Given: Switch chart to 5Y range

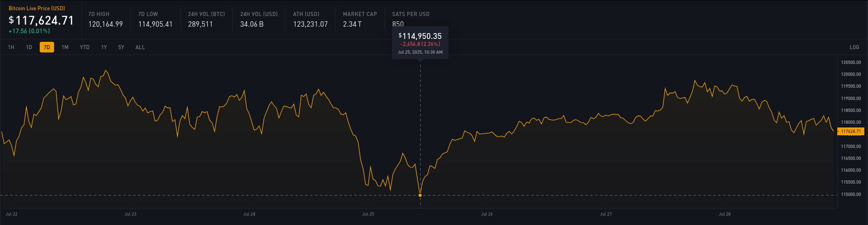Looking at the screenshot, I should pyautogui.click(x=121, y=47).
